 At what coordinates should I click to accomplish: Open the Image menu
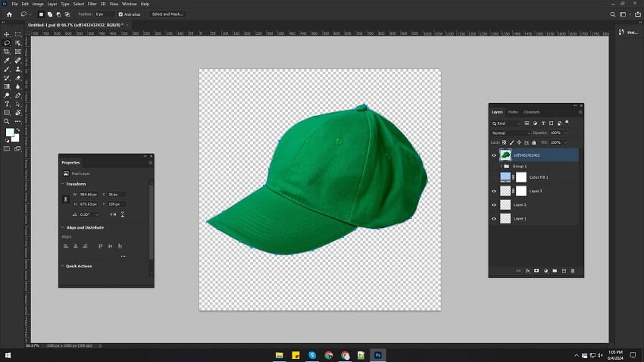click(38, 4)
